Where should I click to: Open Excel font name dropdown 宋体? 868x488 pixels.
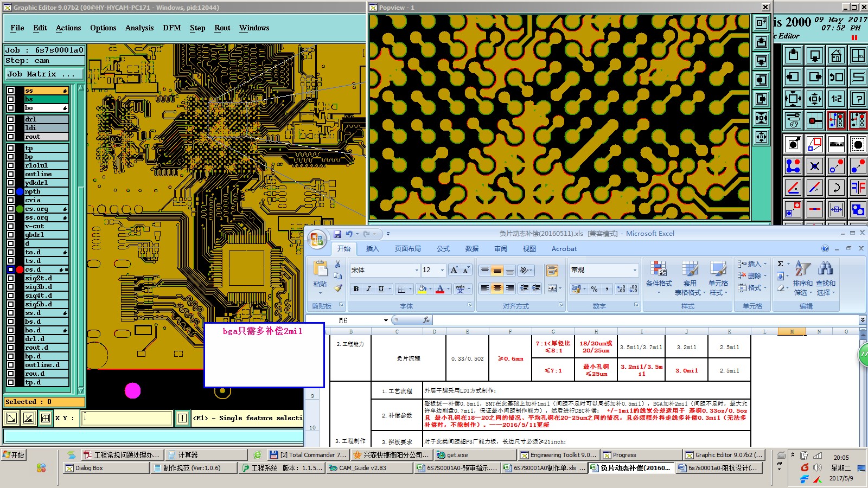(417, 270)
